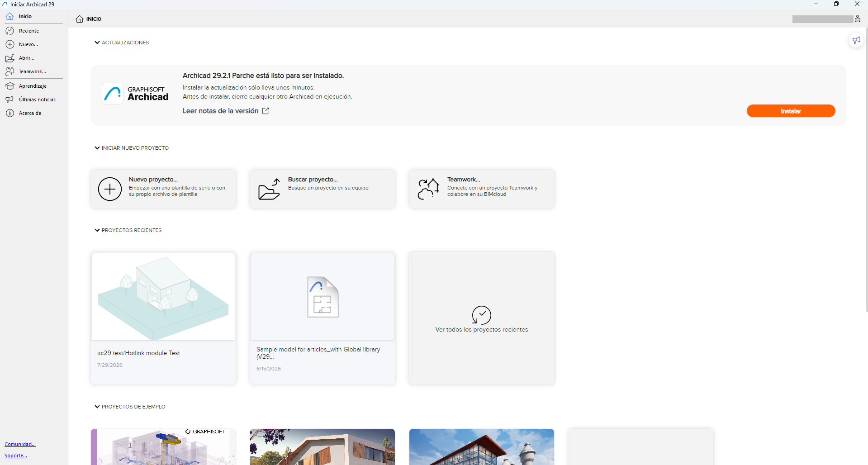Click the Inicio home icon in sidebar
The height and width of the screenshot is (465, 868).
point(10,16)
